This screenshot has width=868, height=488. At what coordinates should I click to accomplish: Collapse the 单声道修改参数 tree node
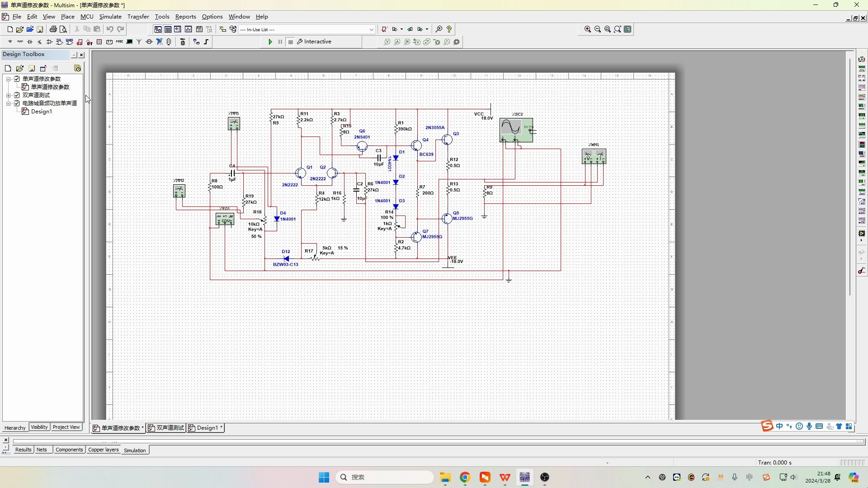pos(8,79)
